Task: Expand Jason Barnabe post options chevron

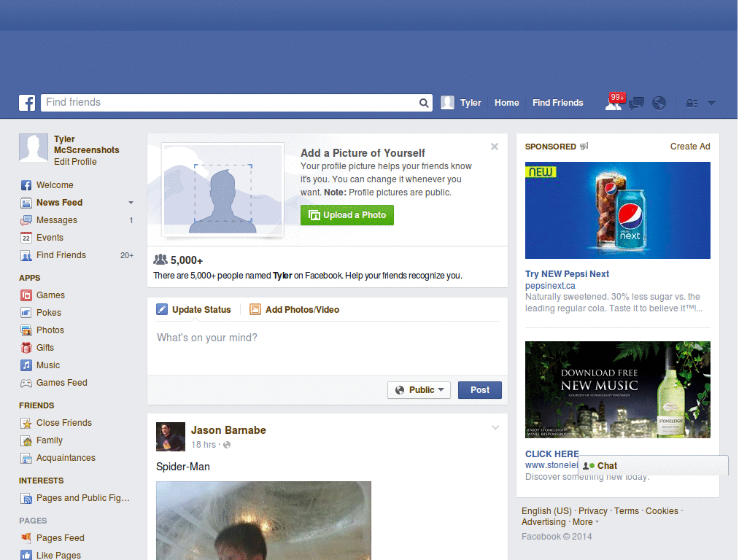Action: (x=495, y=427)
